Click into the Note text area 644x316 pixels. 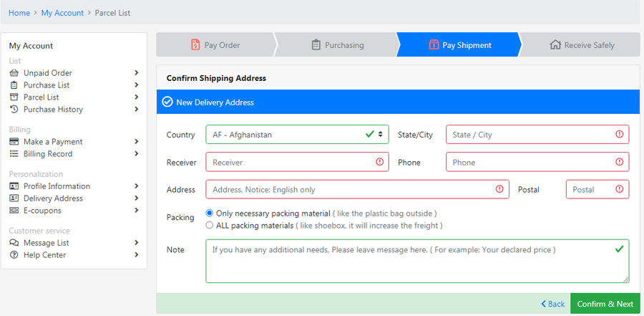tap(417, 261)
